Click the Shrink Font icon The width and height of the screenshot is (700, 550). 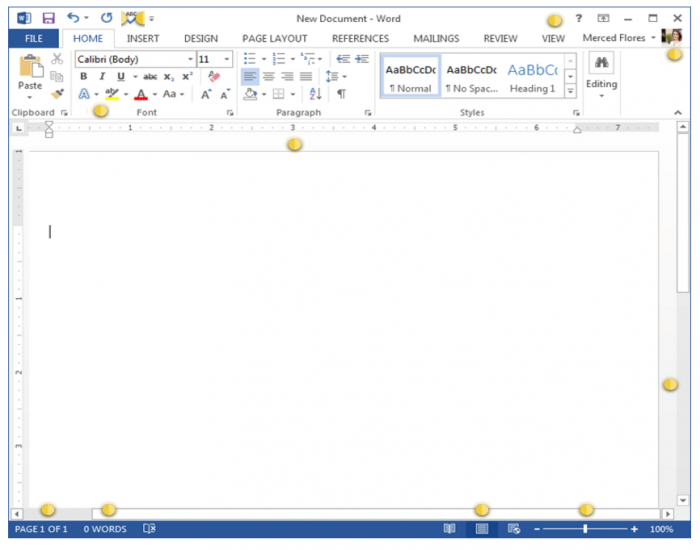[x=225, y=94]
